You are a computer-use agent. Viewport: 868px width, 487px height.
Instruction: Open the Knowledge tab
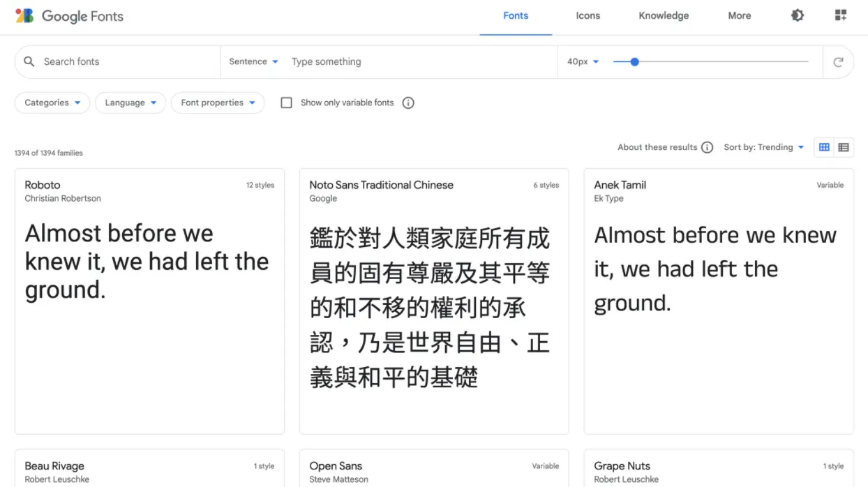(x=664, y=16)
